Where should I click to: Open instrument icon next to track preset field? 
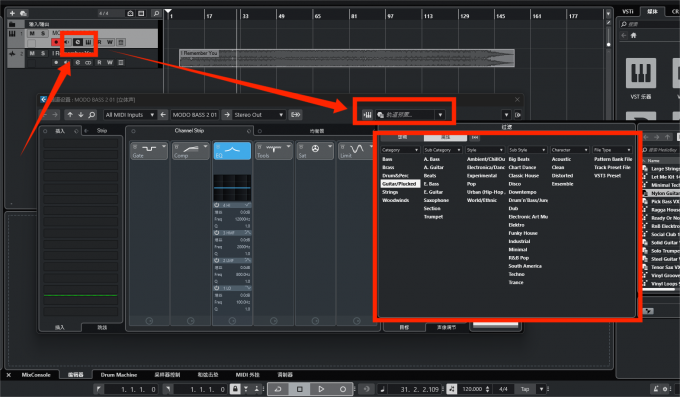click(367, 115)
